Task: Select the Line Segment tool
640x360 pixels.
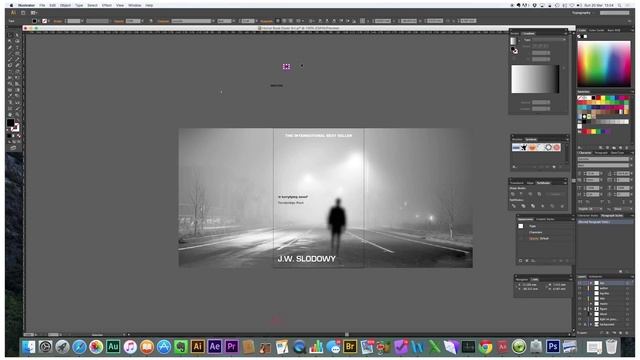Action: coord(10,53)
